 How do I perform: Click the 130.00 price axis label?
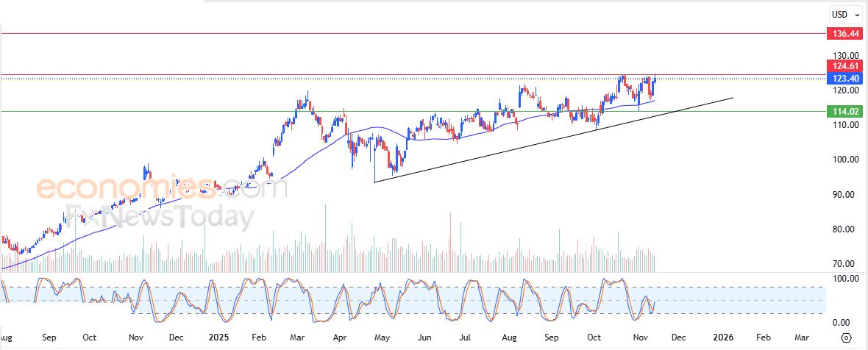(846, 55)
